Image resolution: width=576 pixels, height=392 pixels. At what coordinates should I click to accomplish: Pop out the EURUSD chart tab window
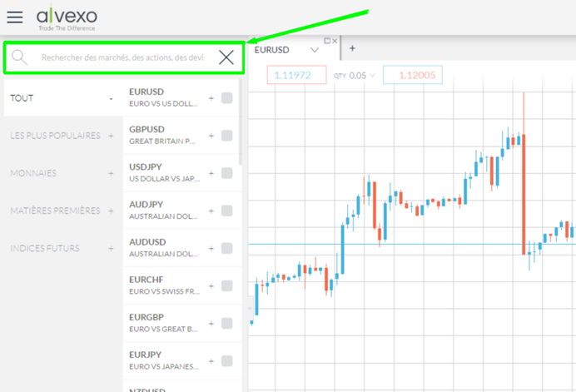(x=327, y=41)
